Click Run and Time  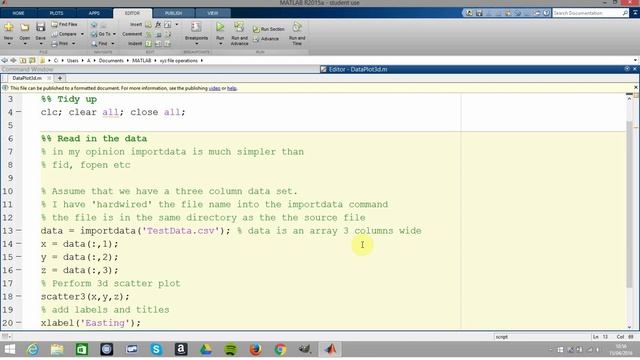click(297, 33)
